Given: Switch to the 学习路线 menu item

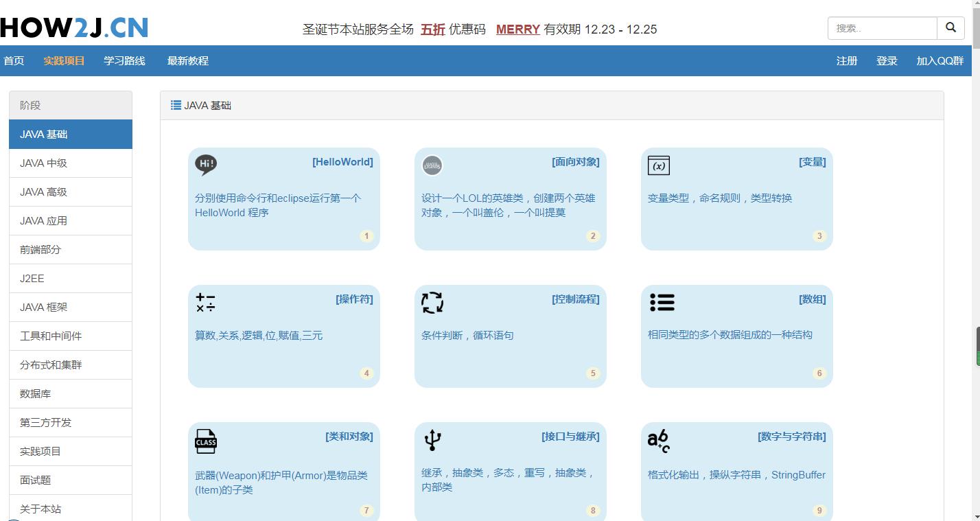Looking at the screenshot, I should [x=124, y=61].
